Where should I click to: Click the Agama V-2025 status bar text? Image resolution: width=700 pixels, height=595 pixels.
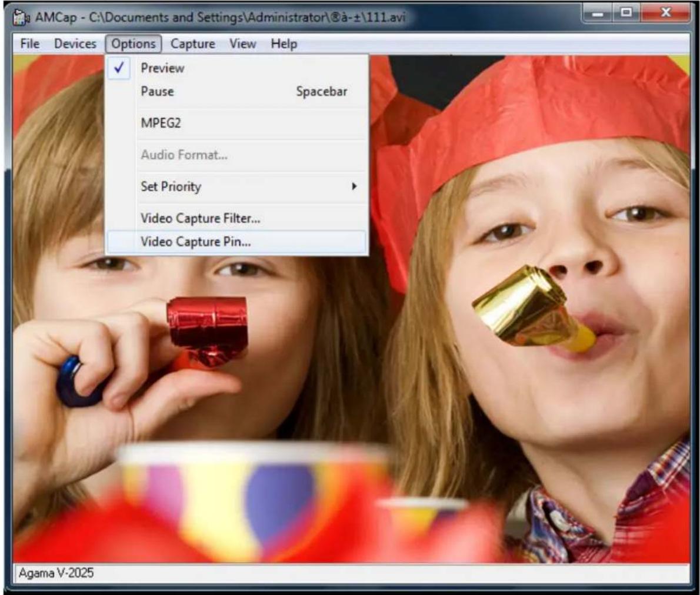coord(56,573)
